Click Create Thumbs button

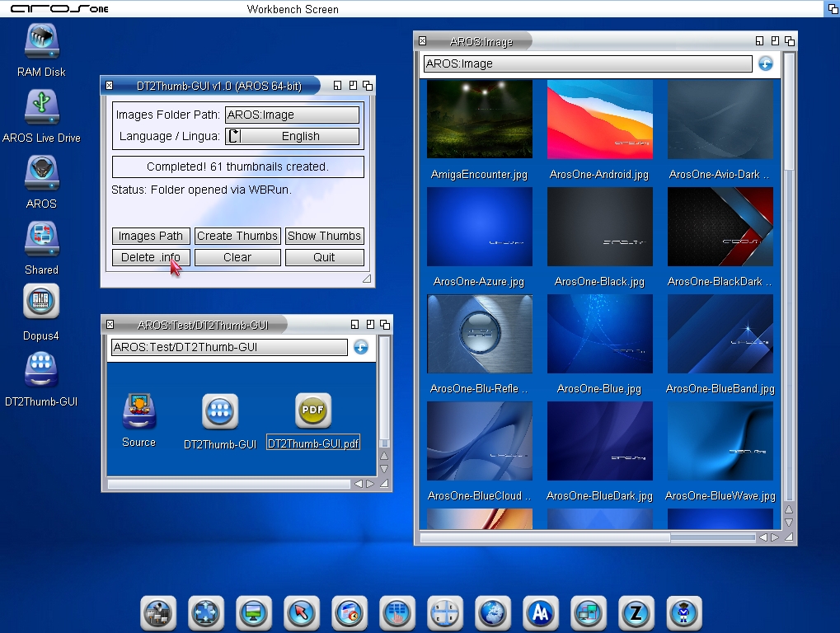pos(237,237)
